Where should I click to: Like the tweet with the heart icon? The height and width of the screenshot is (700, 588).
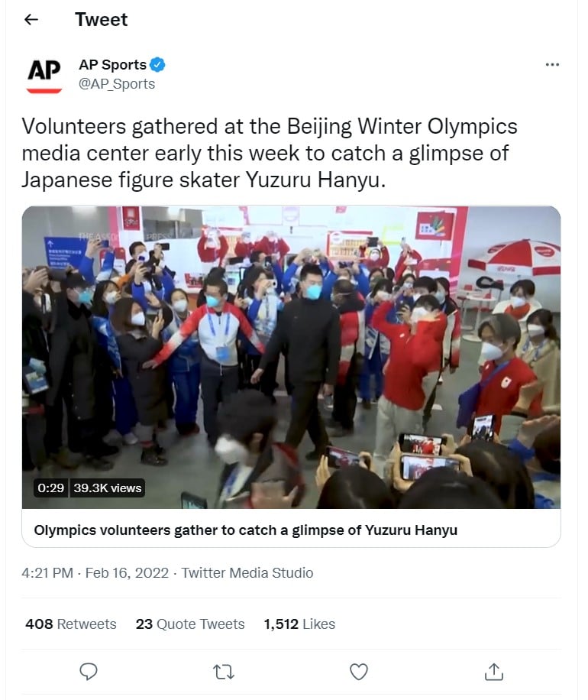(359, 672)
